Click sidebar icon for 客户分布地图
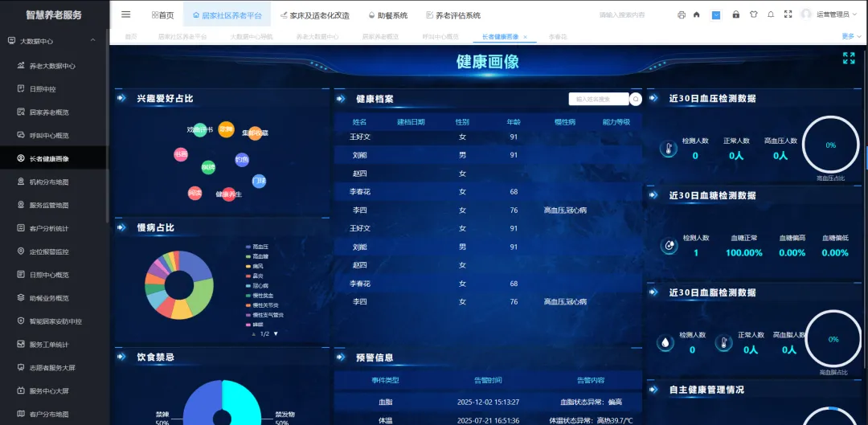The image size is (868, 425). point(21,414)
